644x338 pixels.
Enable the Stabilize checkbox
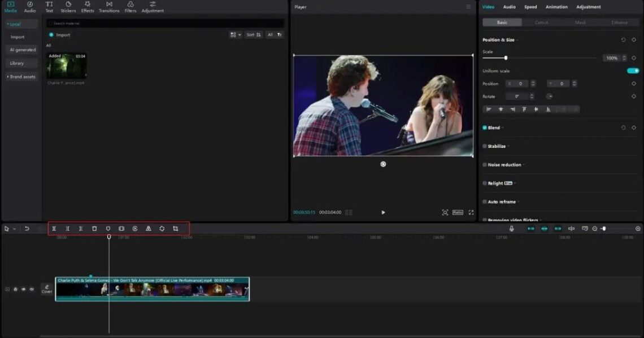(x=484, y=146)
